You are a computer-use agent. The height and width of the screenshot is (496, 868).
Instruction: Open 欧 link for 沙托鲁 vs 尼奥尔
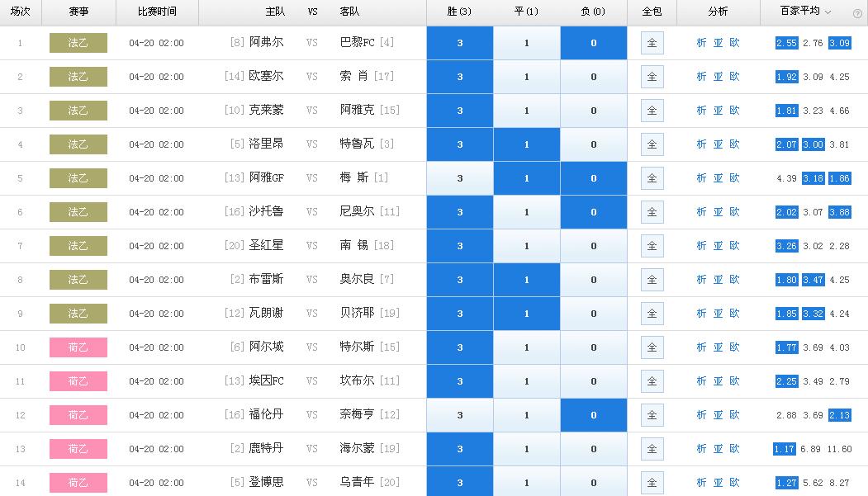coord(734,211)
